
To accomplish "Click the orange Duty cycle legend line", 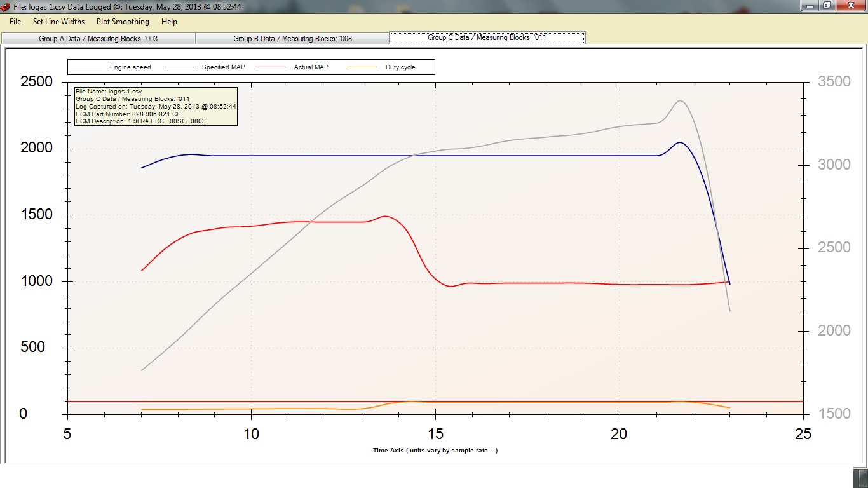I will [x=362, y=67].
